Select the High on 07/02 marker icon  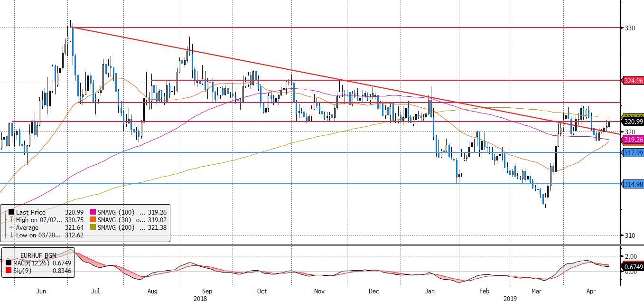pyautogui.click(x=12, y=220)
